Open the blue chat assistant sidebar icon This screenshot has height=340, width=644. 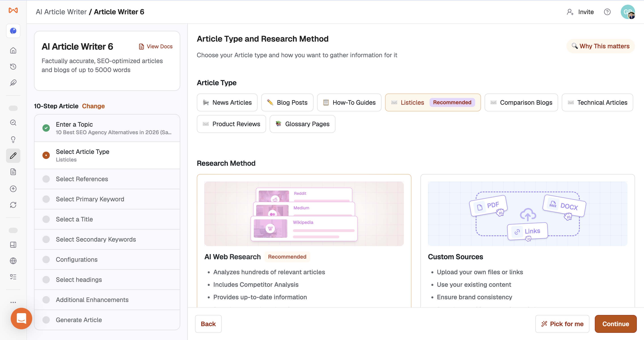(13, 31)
